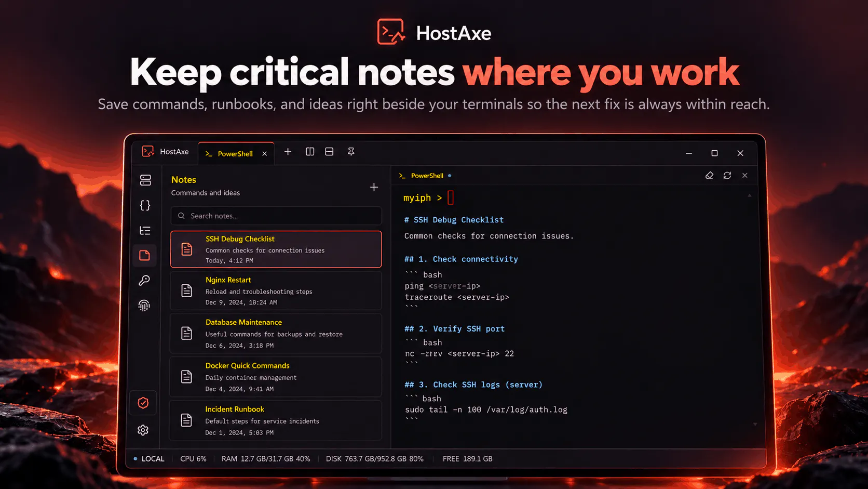Open the Nginx Restart note
Screen dimensions: 868x489
276,290
